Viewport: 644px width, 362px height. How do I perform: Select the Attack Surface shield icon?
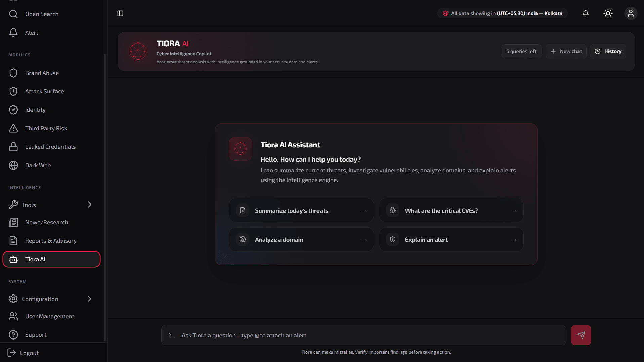13,91
